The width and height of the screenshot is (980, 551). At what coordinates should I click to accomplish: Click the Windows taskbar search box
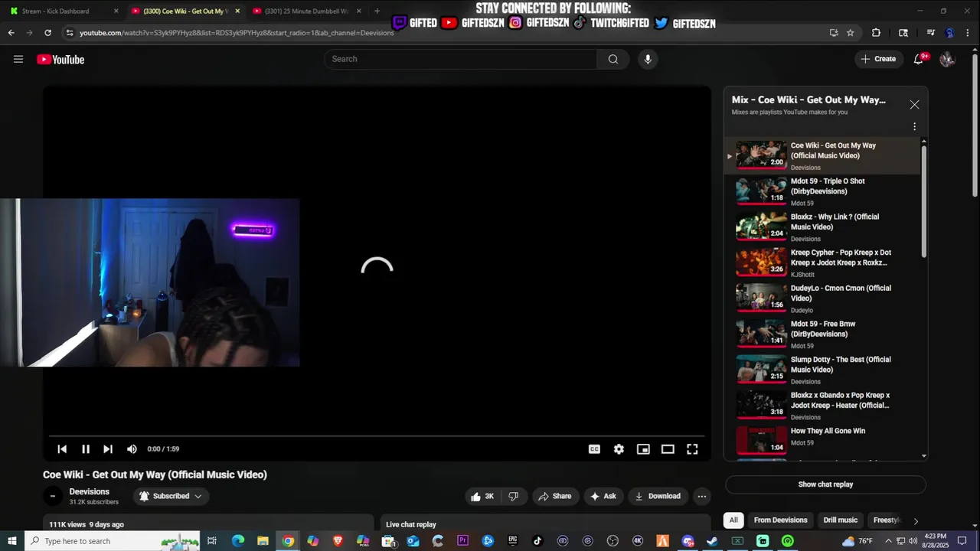[x=113, y=541]
